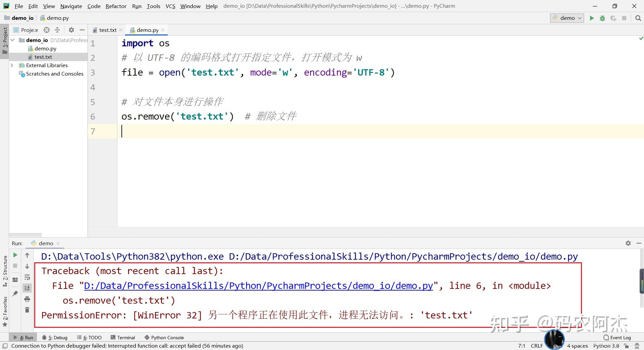Open the 7: Structure side tab
The image size is (644, 350).
(x=5, y=271)
